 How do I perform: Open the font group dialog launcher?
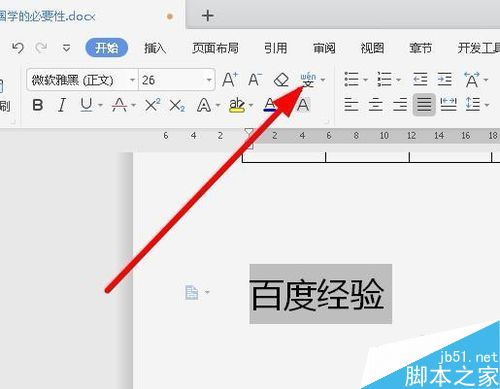pyautogui.click(x=327, y=122)
